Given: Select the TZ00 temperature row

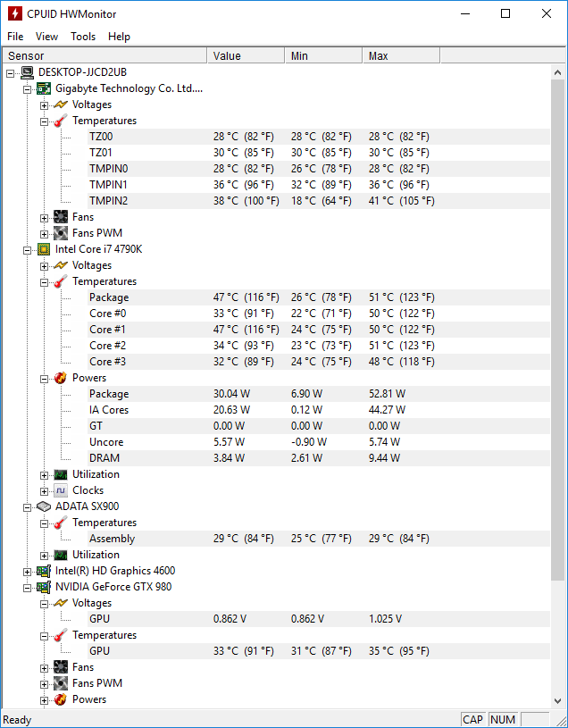Looking at the screenshot, I should tap(318, 137).
